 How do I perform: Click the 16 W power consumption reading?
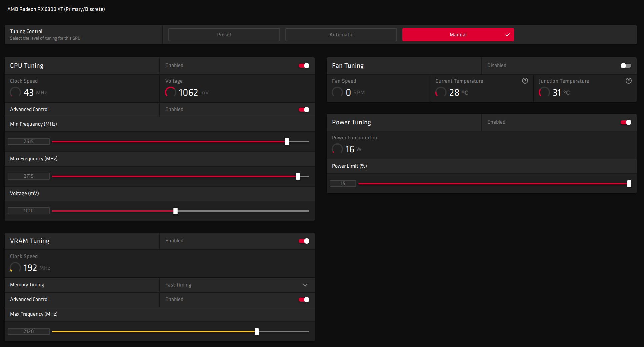353,149
